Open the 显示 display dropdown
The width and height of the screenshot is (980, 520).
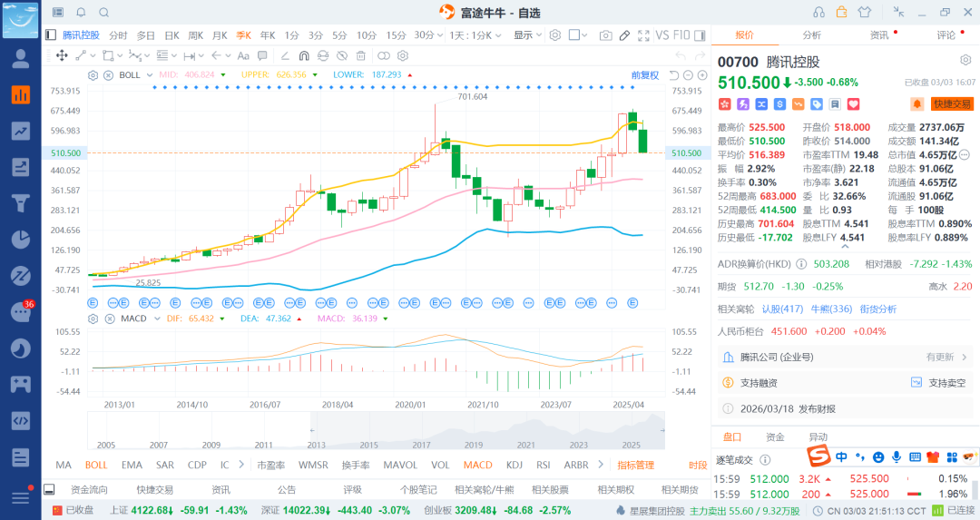pos(527,35)
